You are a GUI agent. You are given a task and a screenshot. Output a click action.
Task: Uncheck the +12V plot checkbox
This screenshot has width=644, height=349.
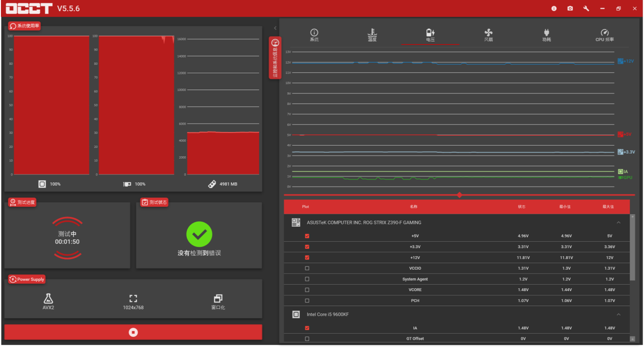pos(307,258)
